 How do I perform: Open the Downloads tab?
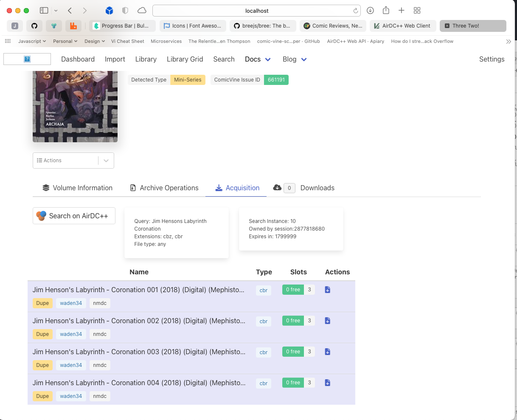tap(317, 188)
